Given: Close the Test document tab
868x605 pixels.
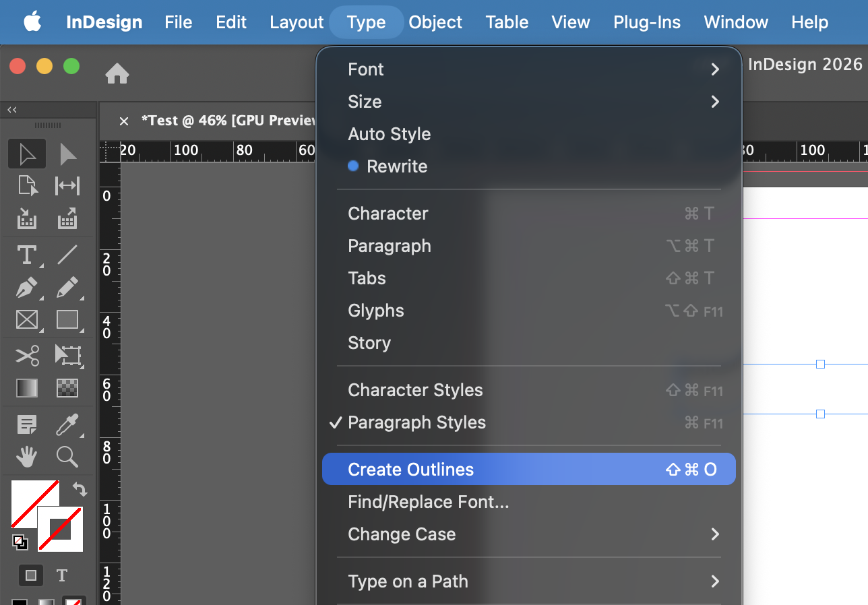Looking at the screenshot, I should 123,121.
